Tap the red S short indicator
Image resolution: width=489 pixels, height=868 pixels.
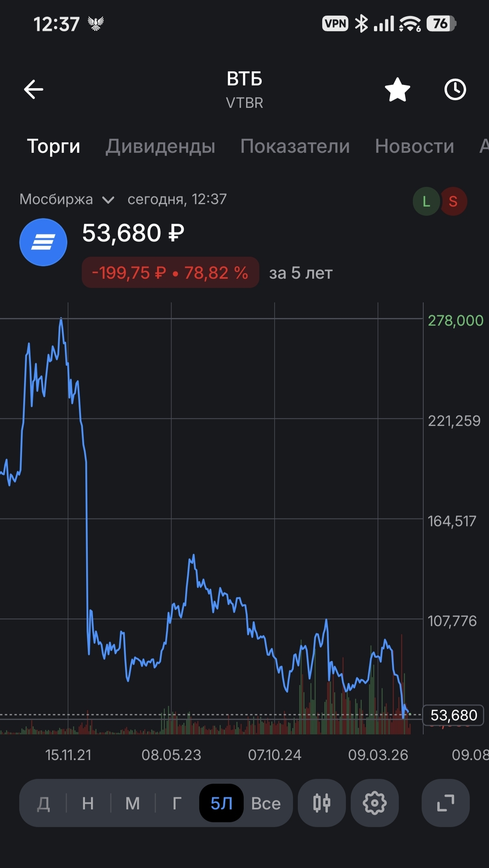coord(453,201)
